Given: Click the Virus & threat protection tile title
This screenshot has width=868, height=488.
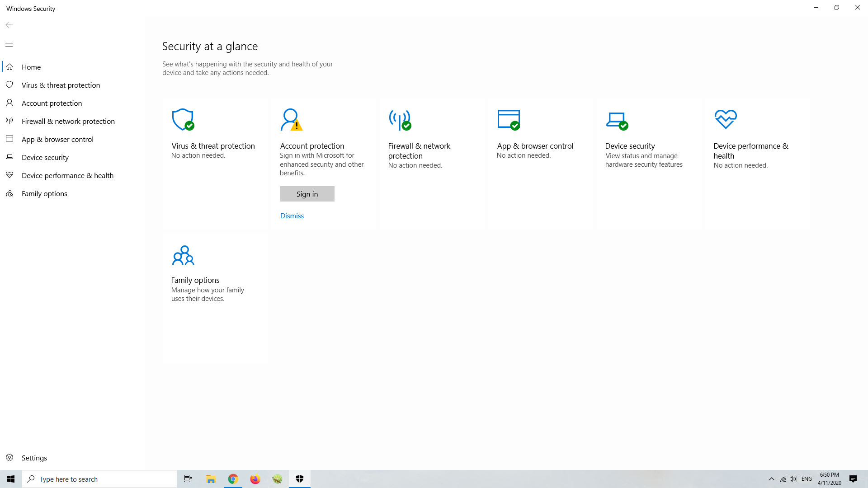Looking at the screenshot, I should pyautogui.click(x=213, y=146).
